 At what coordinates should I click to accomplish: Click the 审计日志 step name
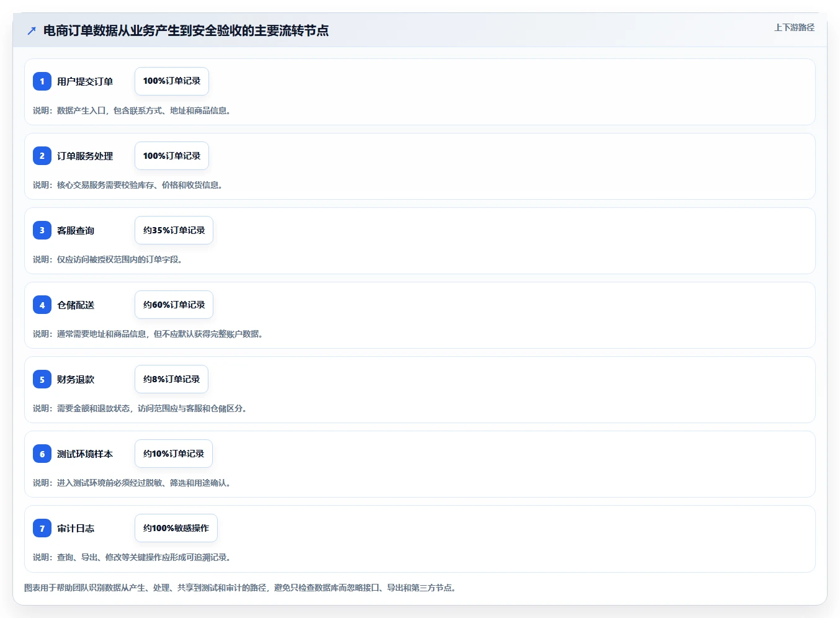pos(76,528)
